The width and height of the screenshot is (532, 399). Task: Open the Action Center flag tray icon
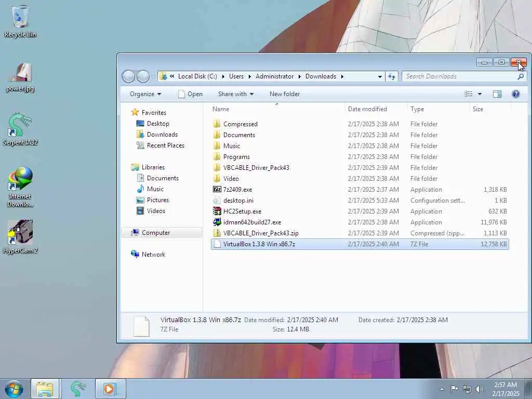(x=454, y=389)
